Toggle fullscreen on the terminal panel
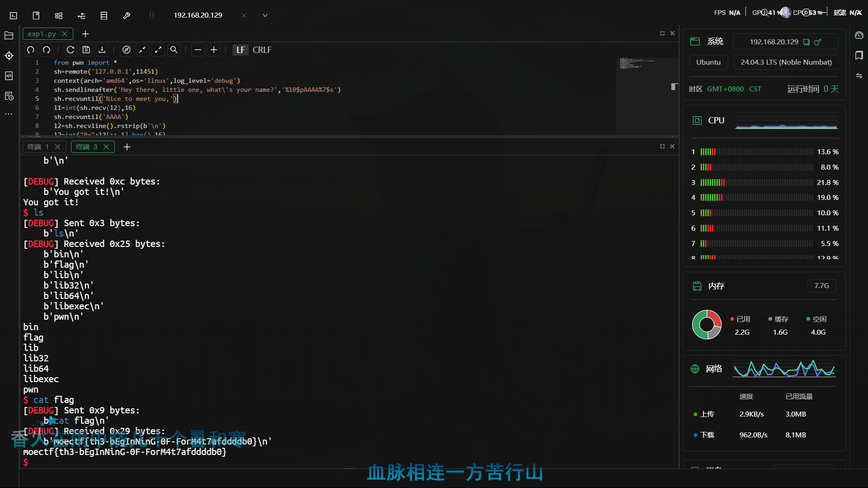This screenshot has height=488, width=868. click(x=662, y=146)
